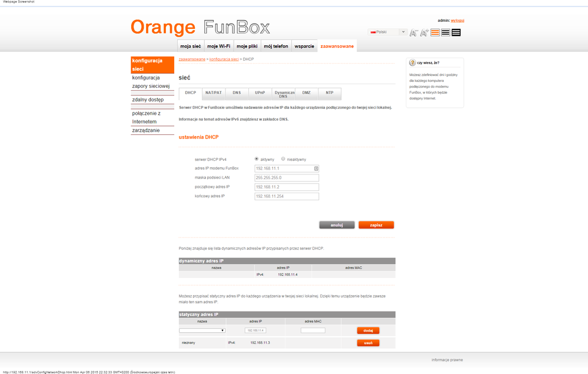Open the Polski language dropdown
Screen dimensions: 588x374
pyautogui.click(x=387, y=32)
